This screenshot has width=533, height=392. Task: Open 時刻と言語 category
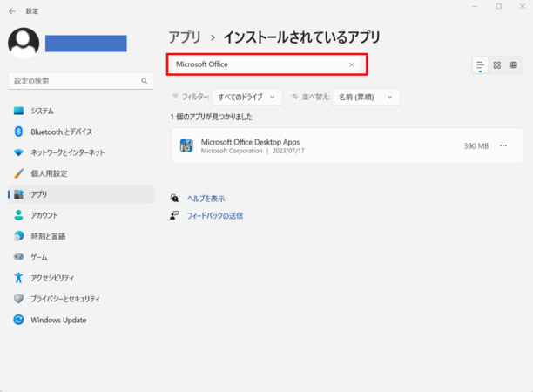coord(81,236)
